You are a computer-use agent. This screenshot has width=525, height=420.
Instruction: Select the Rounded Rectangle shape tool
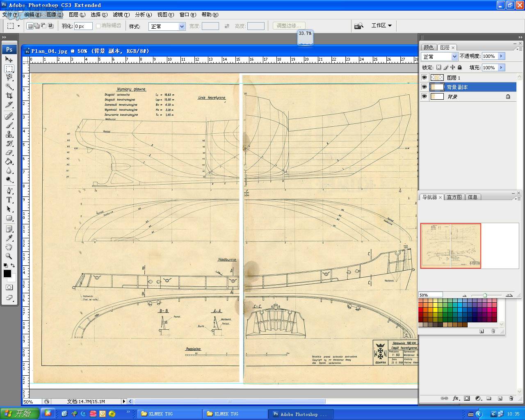[x=9, y=218]
